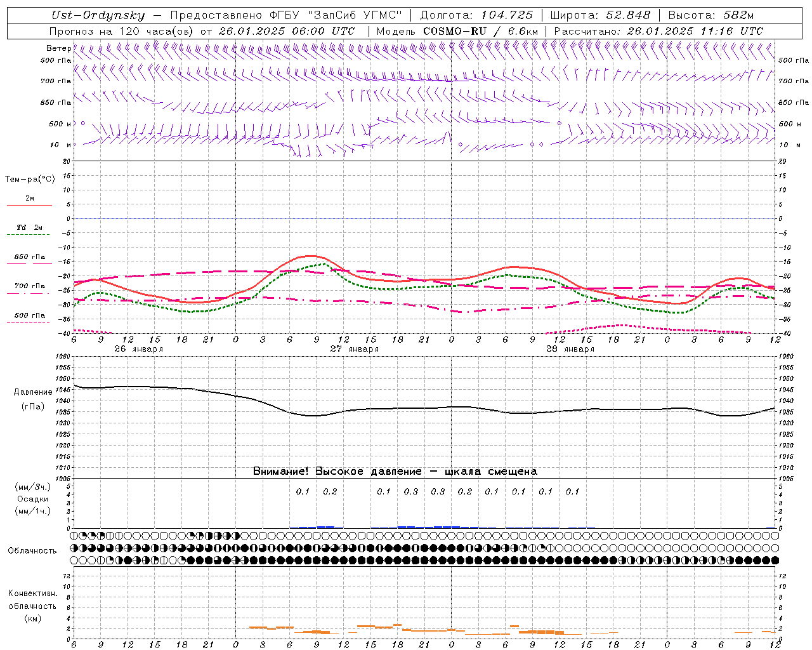The width and height of the screenshot is (812, 650).
Task: Click the Рассчитано: 26.01.2025 11:16 UTC text
Action: 658,31
